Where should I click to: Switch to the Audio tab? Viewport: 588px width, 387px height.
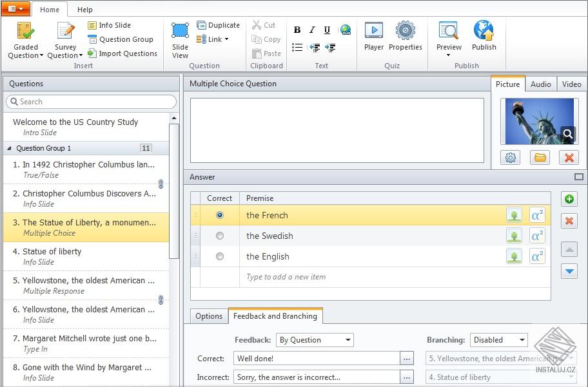pyautogui.click(x=541, y=84)
